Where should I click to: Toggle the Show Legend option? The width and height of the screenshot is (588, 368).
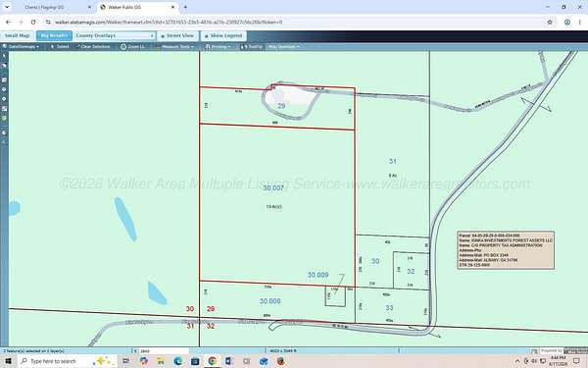coord(223,35)
